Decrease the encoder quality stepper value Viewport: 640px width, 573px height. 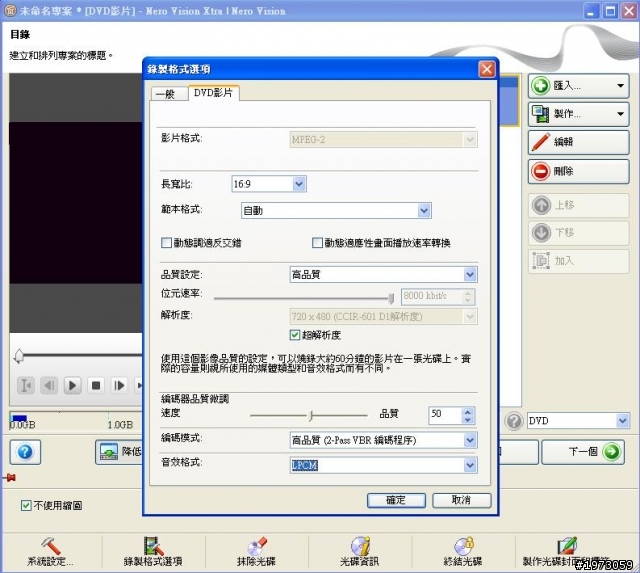[x=468, y=419]
